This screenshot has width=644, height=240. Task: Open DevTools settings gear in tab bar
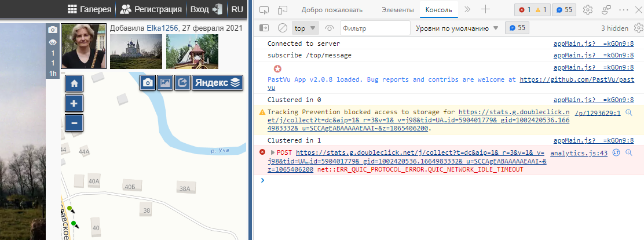(x=588, y=10)
